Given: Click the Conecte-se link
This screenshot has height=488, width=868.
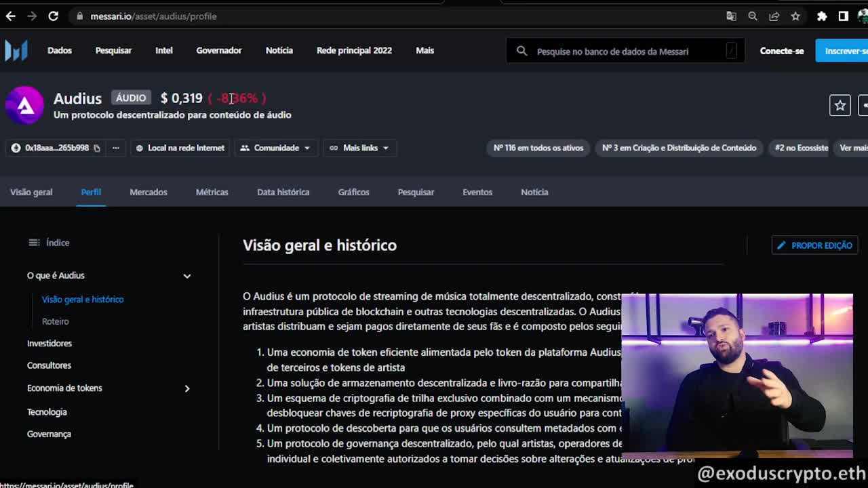Looking at the screenshot, I should 782,51.
